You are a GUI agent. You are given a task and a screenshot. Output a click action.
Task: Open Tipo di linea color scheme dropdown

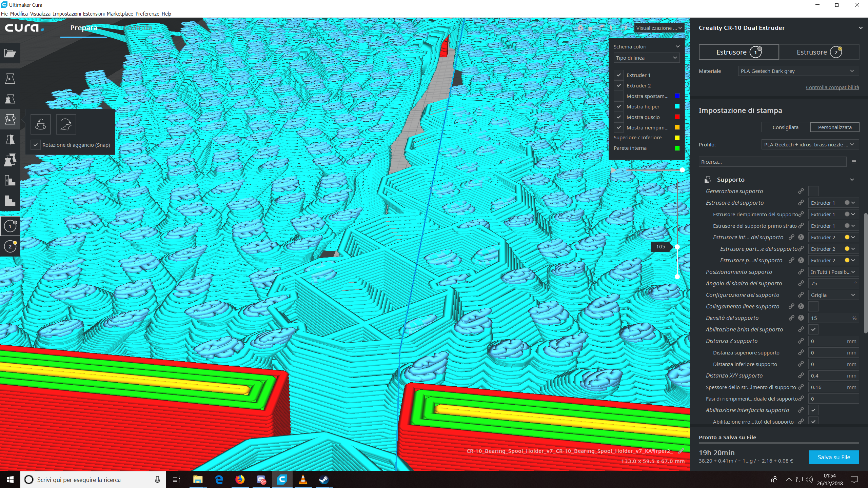647,58
